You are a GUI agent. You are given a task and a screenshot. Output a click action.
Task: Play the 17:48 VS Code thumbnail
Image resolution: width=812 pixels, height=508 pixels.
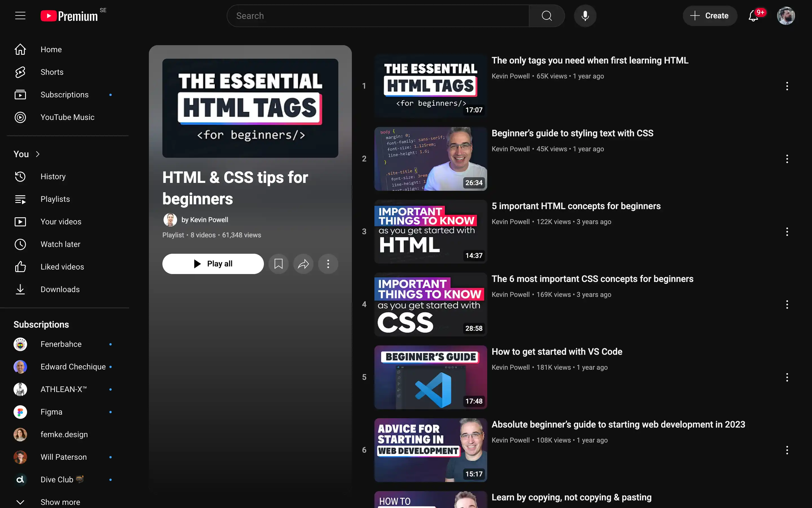click(431, 377)
